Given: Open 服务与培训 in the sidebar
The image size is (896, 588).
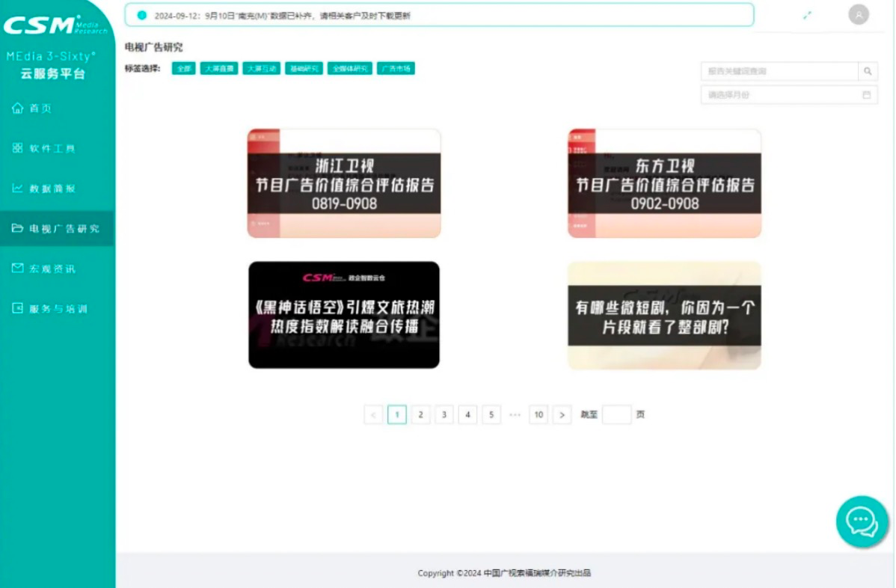Looking at the screenshot, I should tap(49, 308).
